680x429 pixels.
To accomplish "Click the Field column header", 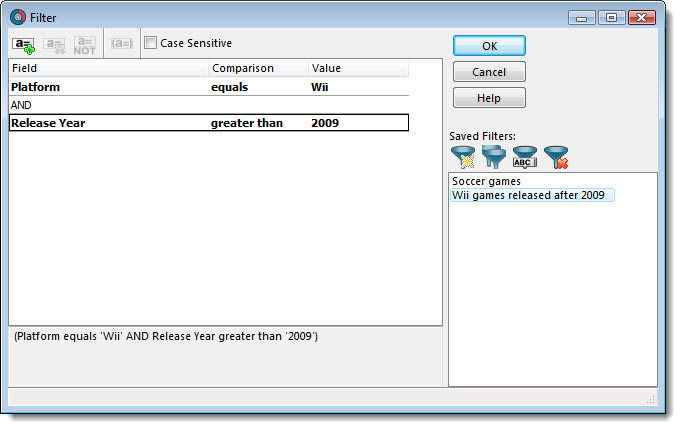I will [x=109, y=68].
